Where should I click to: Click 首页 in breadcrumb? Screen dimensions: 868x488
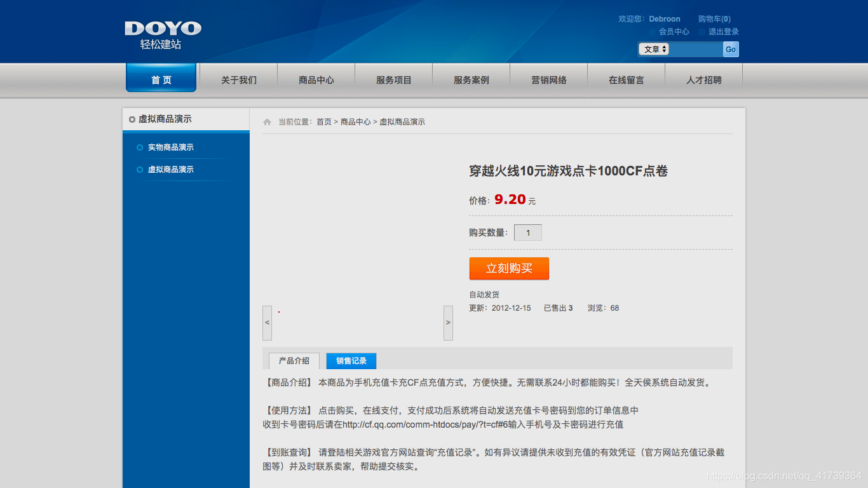click(324, 122)
